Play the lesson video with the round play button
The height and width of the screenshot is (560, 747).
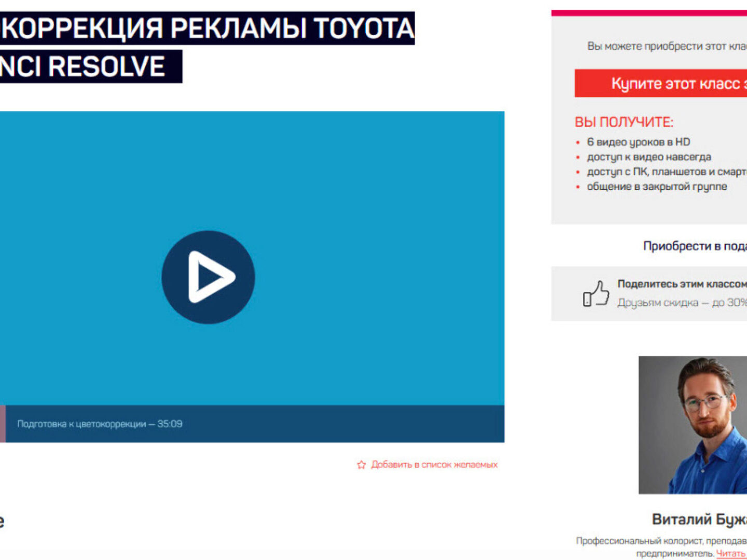pyautogui.click(x=208, y=277)
